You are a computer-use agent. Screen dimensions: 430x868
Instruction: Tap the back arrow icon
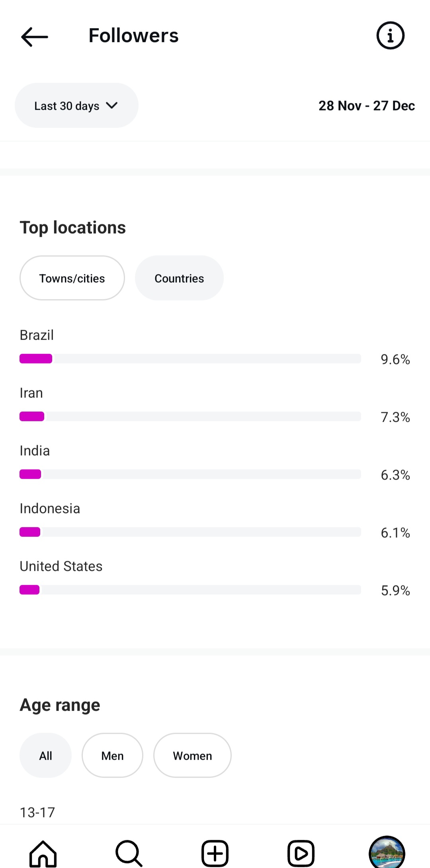pos(34,37)
